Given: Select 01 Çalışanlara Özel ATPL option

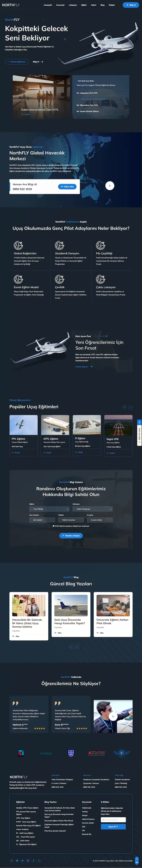Looking at the screenshot, I should click(87, 93).
